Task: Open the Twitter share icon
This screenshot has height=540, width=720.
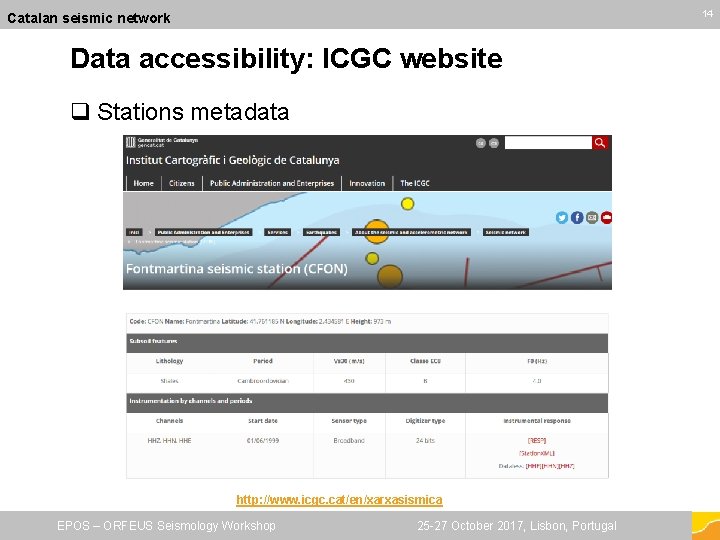Action: 562,218
